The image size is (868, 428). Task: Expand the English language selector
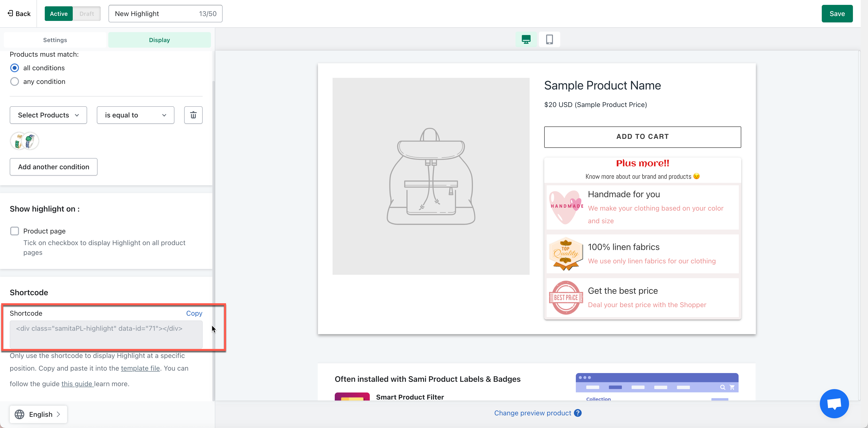click(x=38, y=414)
